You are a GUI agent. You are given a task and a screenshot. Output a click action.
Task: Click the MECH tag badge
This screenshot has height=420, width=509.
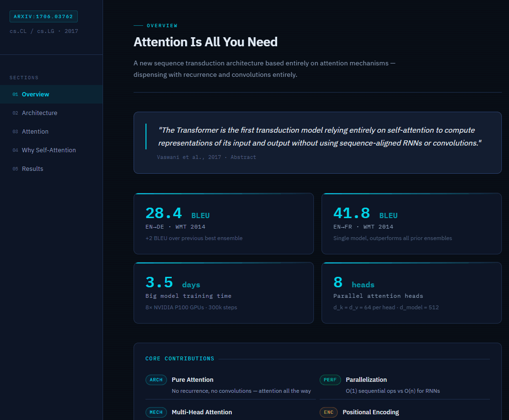(x=156, y=412)
